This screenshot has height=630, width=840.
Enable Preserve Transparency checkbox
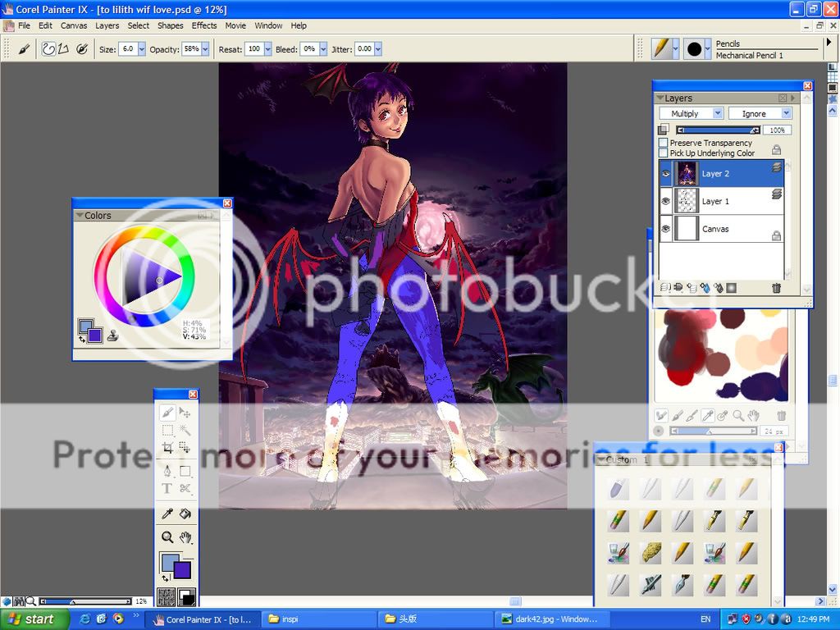coord(663,143)
